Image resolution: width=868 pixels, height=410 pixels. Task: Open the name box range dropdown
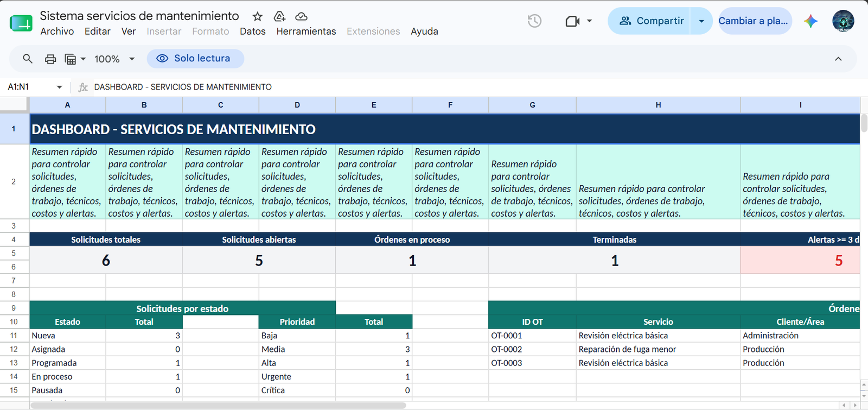point(59,87)
